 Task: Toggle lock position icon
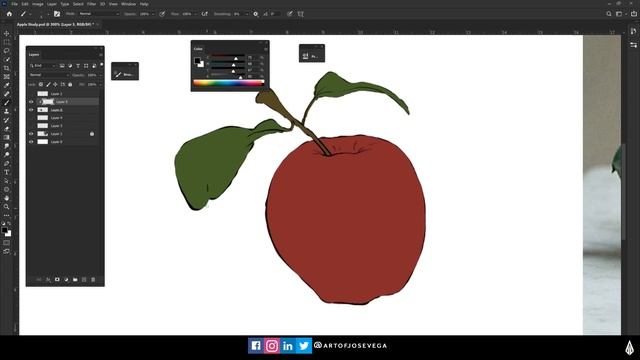coord(56,84)
